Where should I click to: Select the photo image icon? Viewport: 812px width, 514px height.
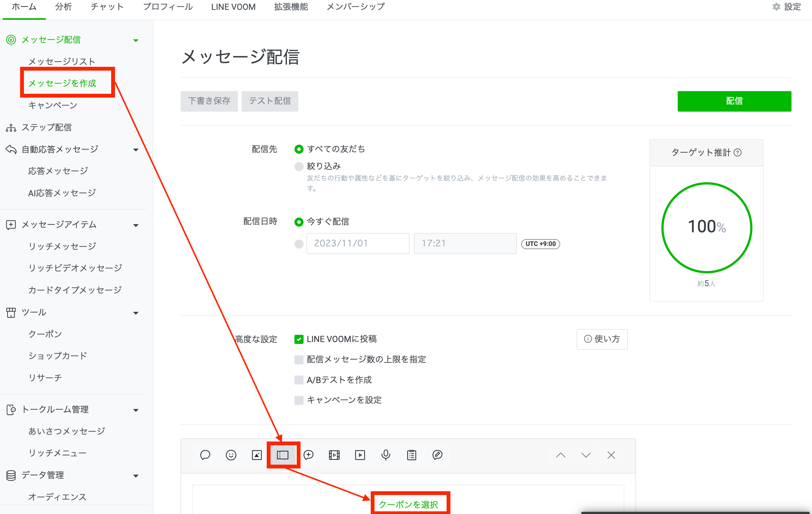point(257,455)
